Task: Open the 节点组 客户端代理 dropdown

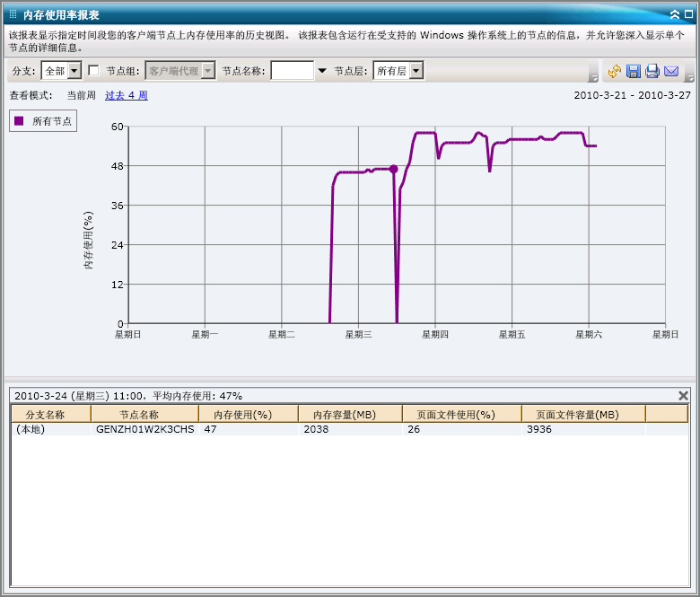Action: click(208, 71)
